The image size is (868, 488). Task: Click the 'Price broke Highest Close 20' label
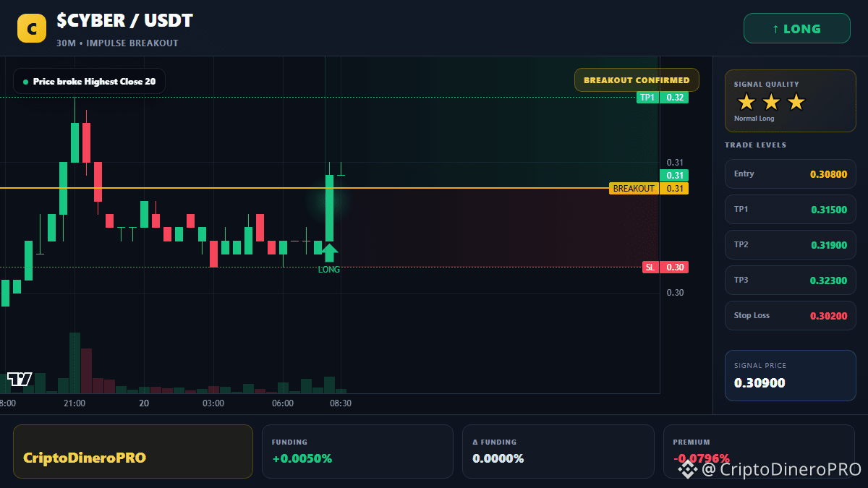coord(89,82)
